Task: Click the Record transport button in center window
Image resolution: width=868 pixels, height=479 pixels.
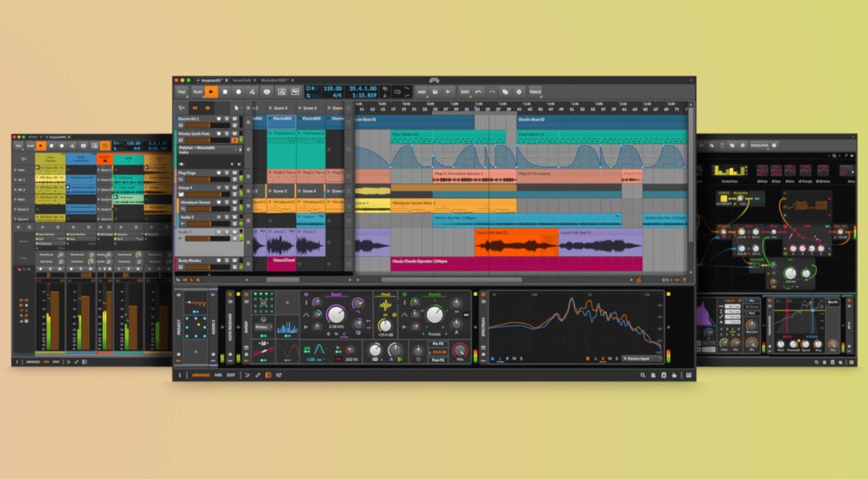Action: pyautogui.click(x=238, y=92)
